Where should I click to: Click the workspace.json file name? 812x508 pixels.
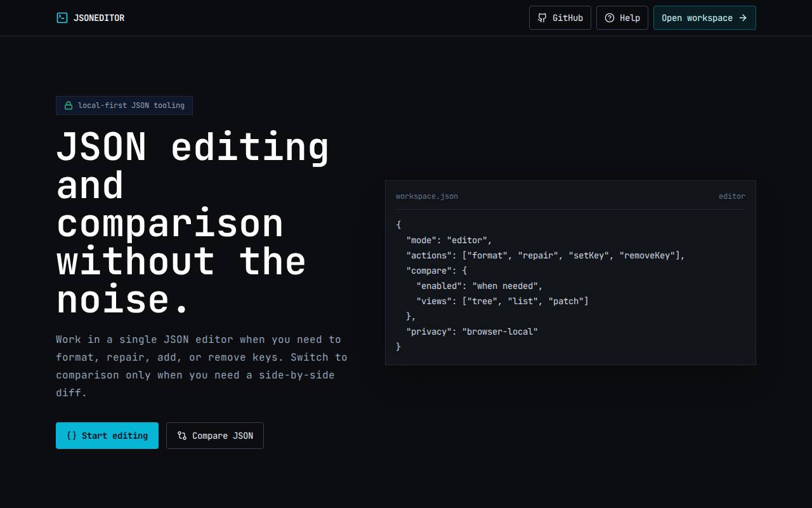(427, 196)
